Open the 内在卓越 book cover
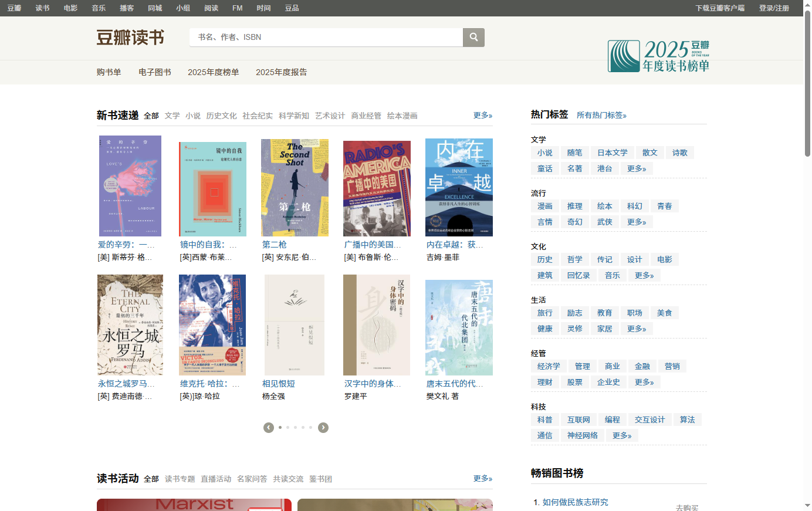The image size is (812, 511). click(x=459, y=187)
